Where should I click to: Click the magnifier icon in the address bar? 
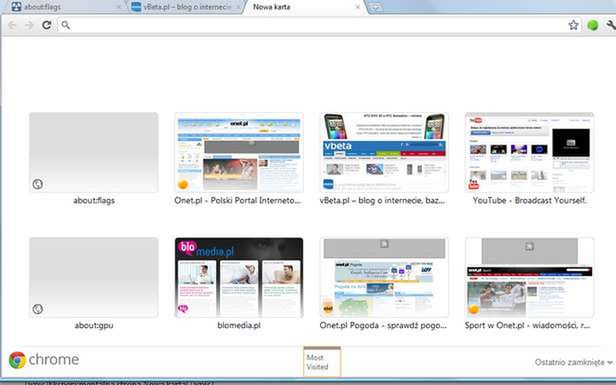pyautogui.click(x=66, y=26)
